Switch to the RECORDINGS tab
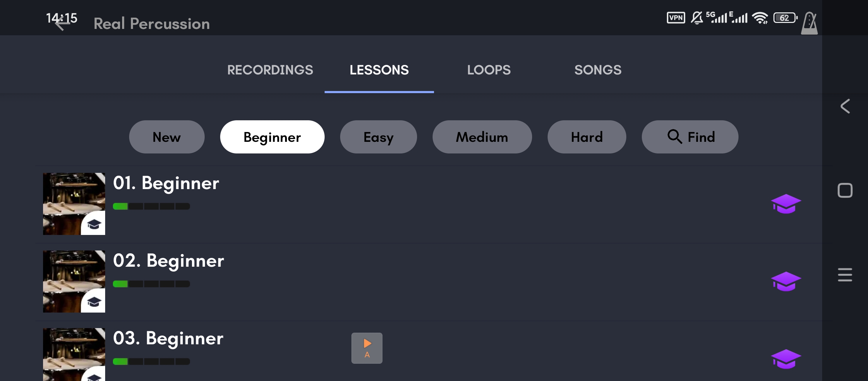 point(270,70)
